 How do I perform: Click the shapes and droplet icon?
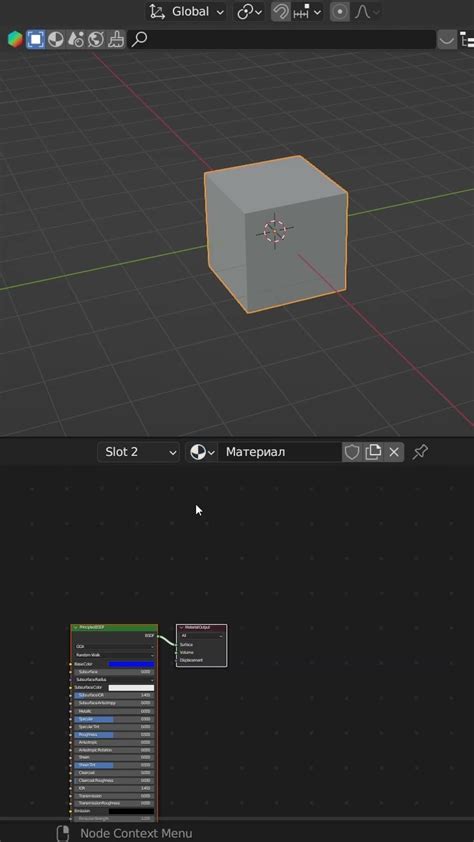(76, 39)
